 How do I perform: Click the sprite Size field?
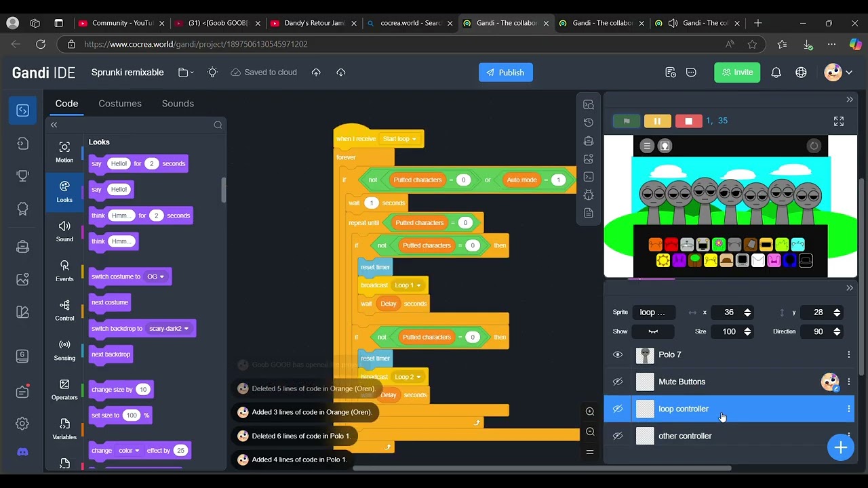point(732,331)
